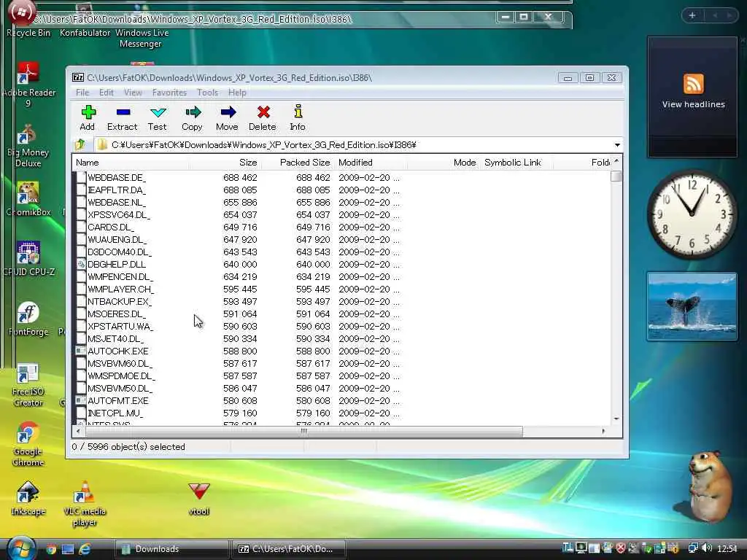747x560 pixels.
Task: Select file D3DCOM40.DL_
Action: (120, 252)
